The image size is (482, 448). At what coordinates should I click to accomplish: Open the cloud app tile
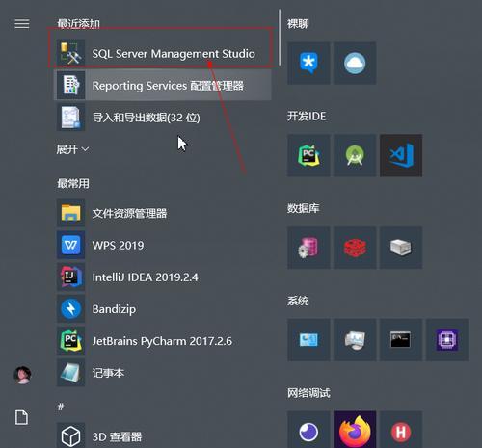(x=355, y=64)
